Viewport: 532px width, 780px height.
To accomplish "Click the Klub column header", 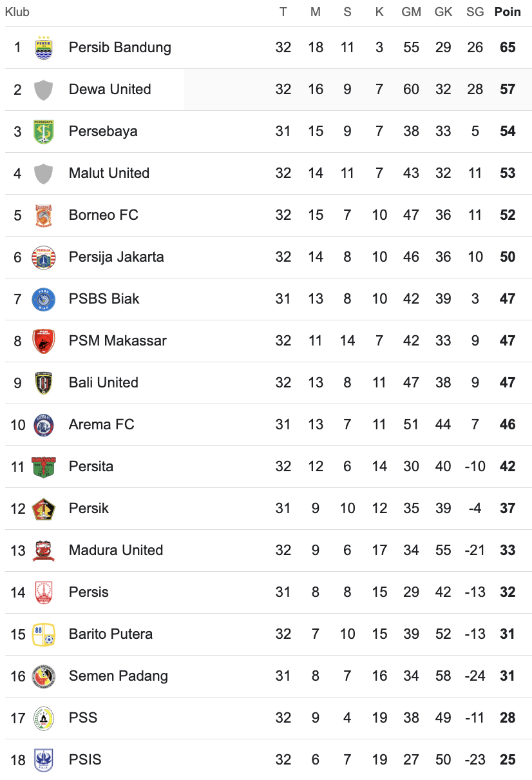I will [x=17, y=12].
